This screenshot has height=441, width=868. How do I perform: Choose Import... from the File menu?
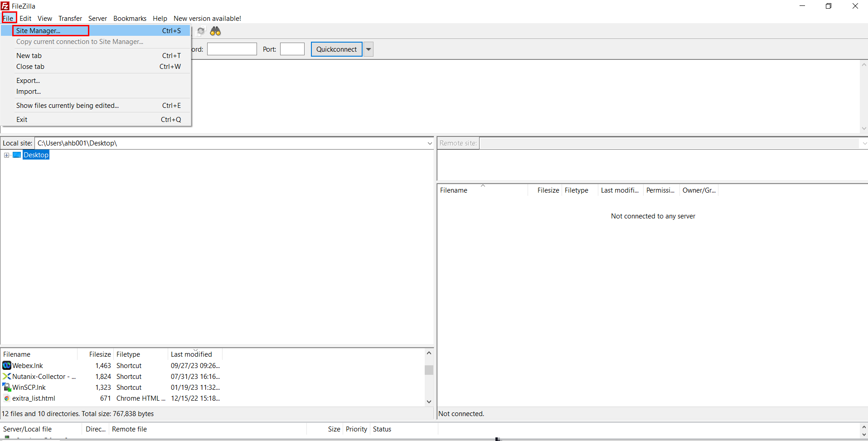(95, 91)
